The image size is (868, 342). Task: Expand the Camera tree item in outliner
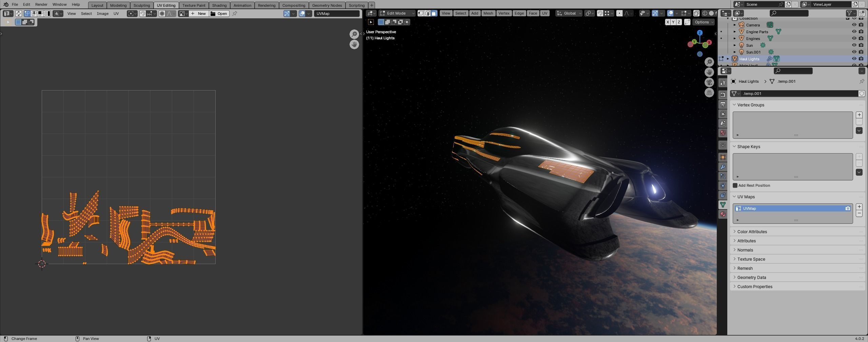pyautogui.click(x=735, y=25)
